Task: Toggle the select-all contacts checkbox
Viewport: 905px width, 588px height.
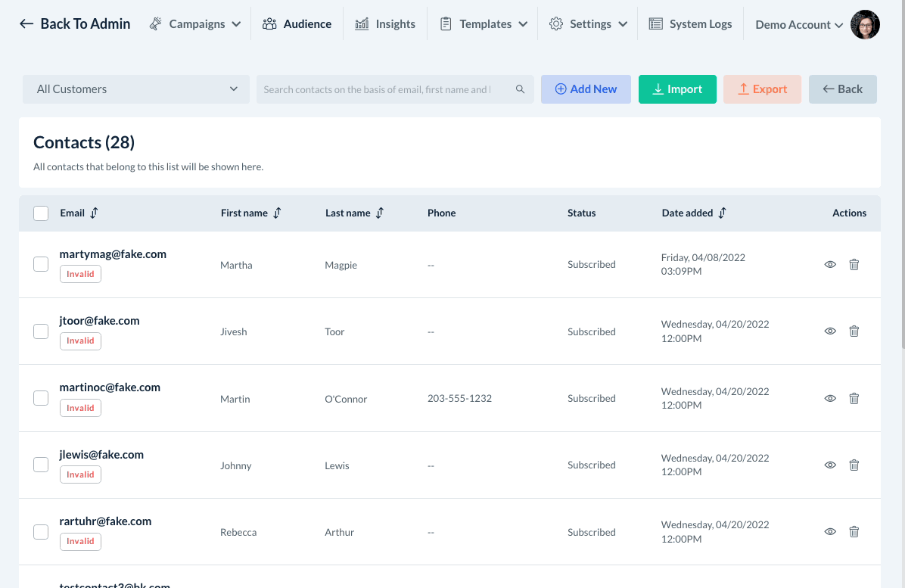Action: [41, 213]
